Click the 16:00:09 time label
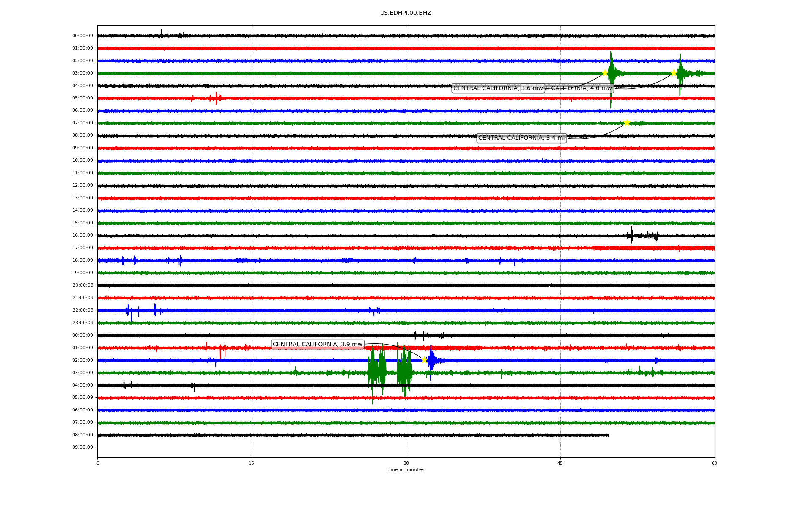The image size is (812, 508). click(82, 235)
